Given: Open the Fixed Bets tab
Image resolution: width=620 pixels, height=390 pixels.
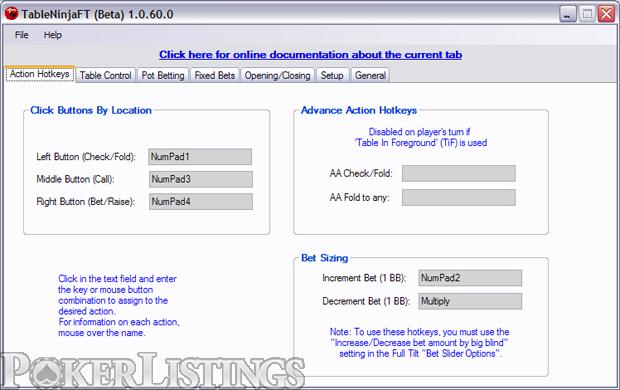Looking at the screenshot, I should tap(215, 75).
